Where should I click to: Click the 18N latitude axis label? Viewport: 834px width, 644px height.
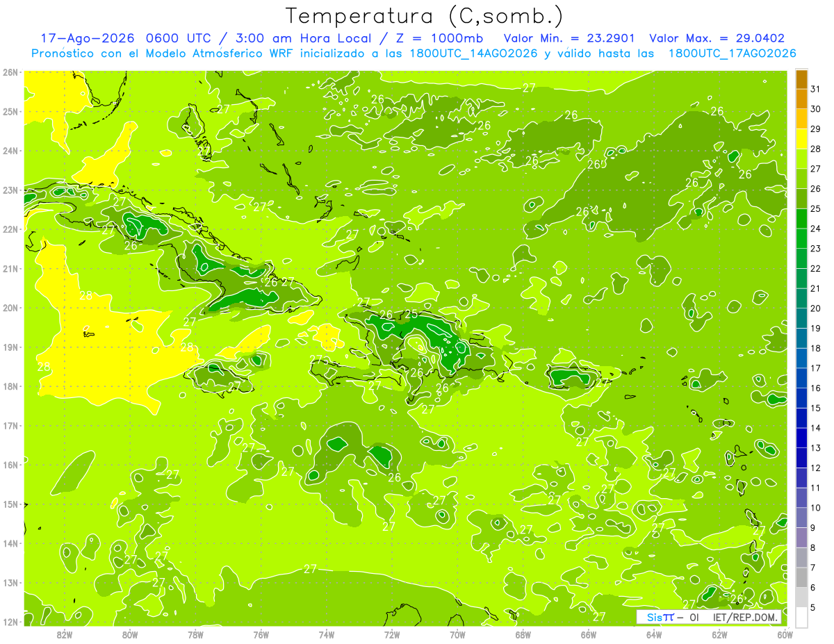point(10,386)
